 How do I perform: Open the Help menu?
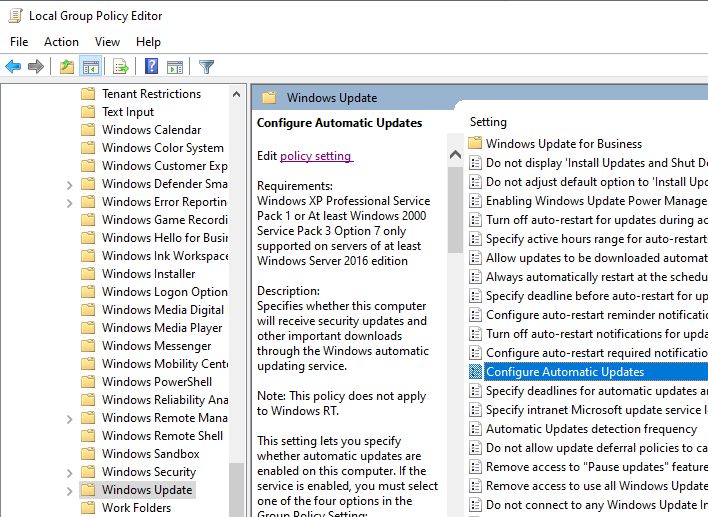point(148,42)
